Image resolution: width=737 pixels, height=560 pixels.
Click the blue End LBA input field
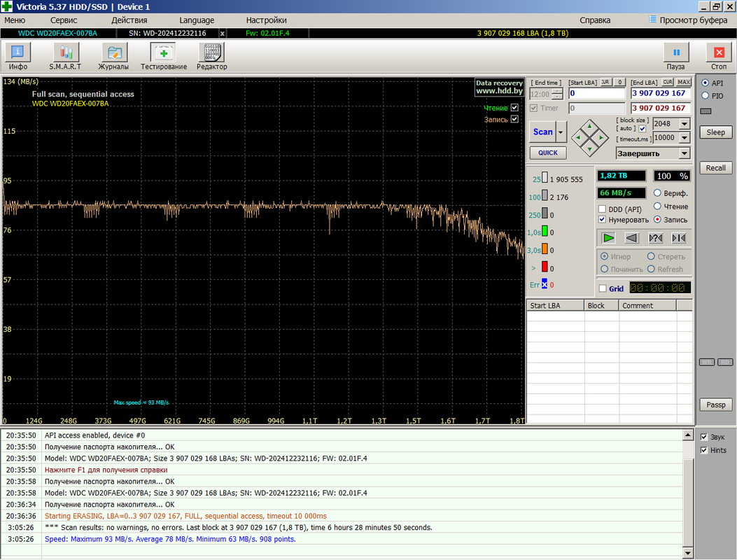pyautogui.click(x=661, y=93)
